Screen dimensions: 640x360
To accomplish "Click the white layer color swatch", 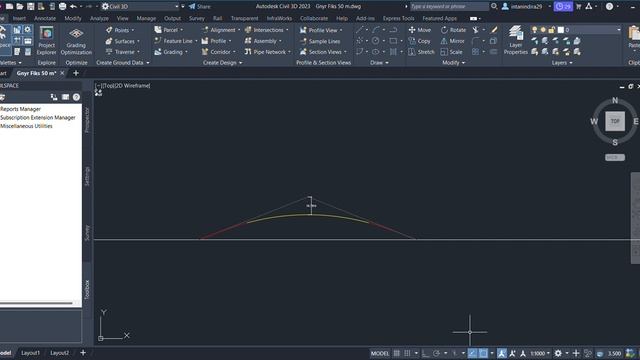I will coord(561,30).
